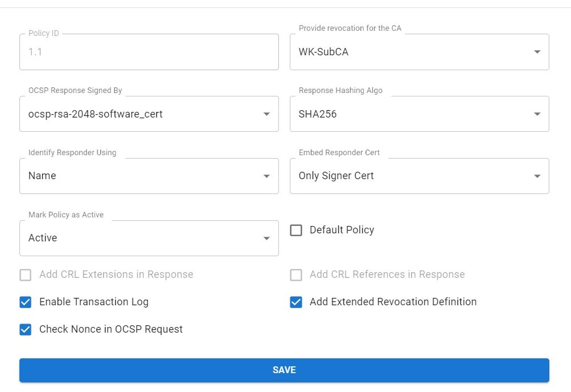The image size is (571, 392).
Task: Click the dropdown arrow beside WK-SubCA
Action: [537, 51]
